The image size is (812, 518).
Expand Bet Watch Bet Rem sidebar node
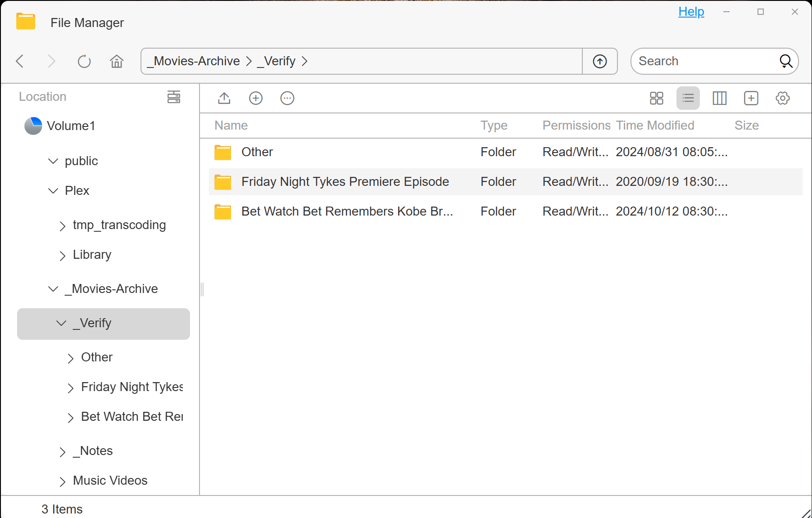click(x=70, y=418)
